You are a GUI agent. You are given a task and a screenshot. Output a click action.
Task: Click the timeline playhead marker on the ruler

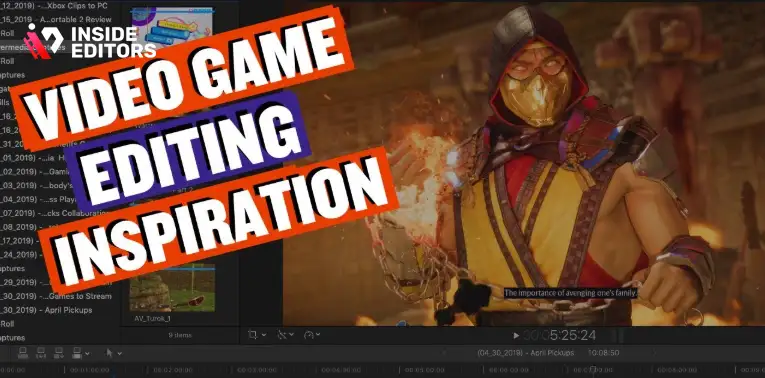[593, 370]
